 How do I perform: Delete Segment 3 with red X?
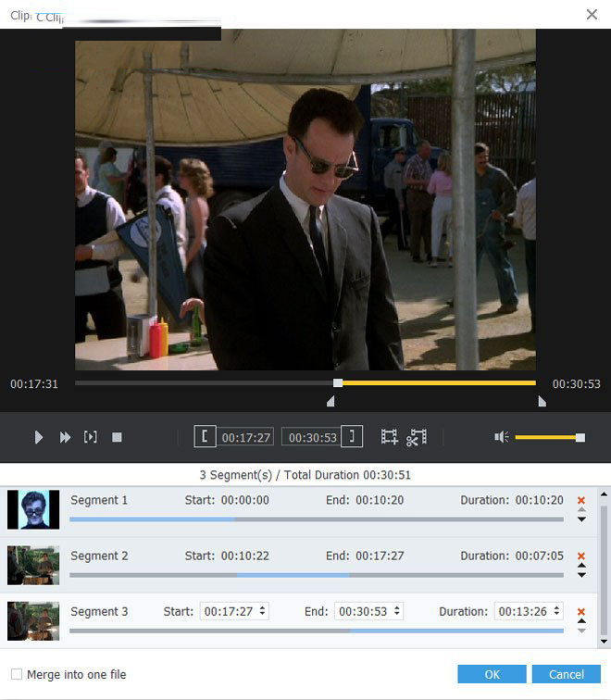pyautogui.click(x=581, y=612)
